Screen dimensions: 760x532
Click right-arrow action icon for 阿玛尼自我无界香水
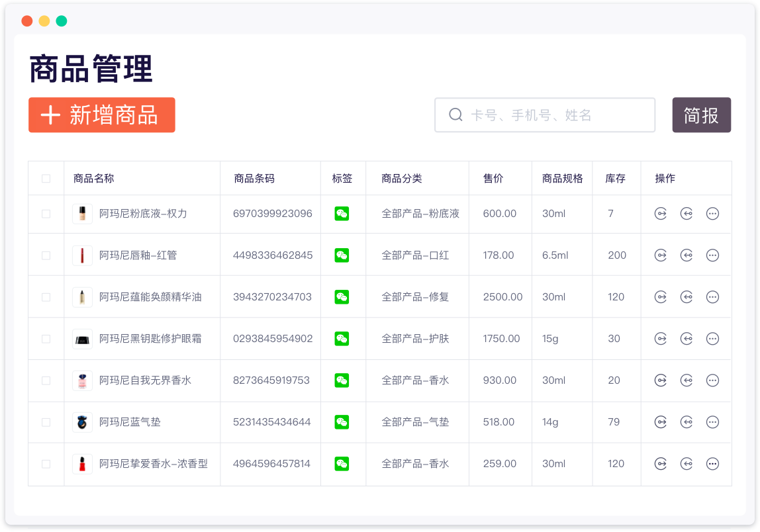click(660, 380)
